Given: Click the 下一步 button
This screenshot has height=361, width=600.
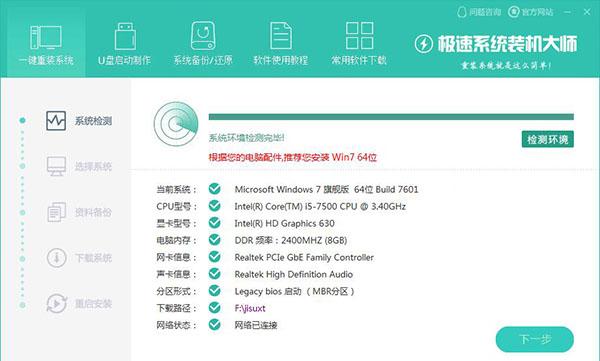Looking at the screenshot, I should [x=535, y=339].
